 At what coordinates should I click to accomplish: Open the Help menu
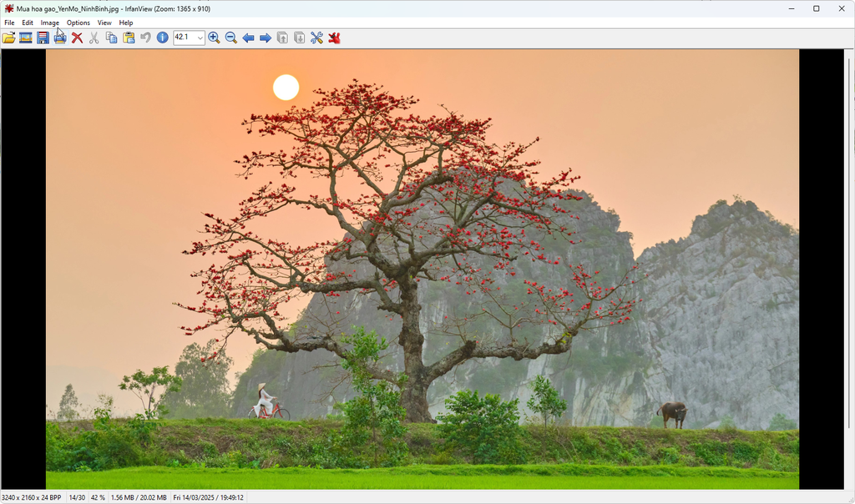[126, 23]
